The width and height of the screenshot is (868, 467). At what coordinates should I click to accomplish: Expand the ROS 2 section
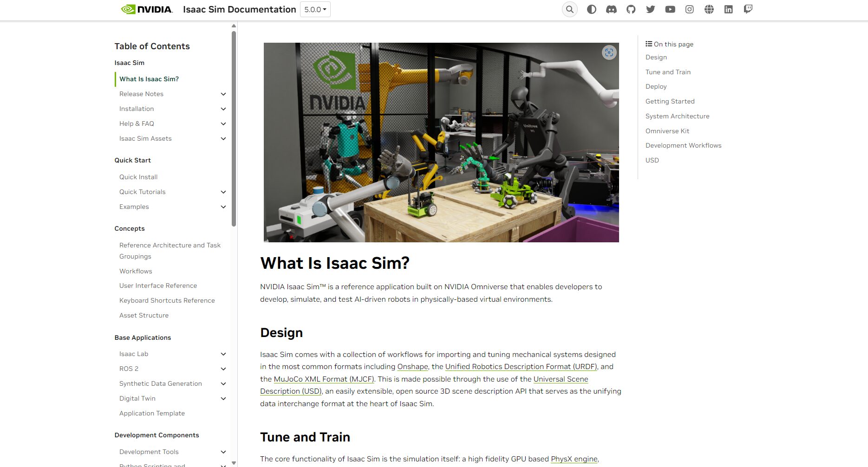[223, 369]
